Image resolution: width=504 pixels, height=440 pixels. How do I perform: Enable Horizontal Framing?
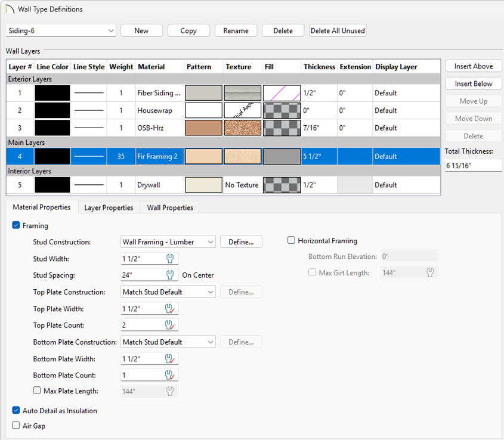click(x=292, y=241)
